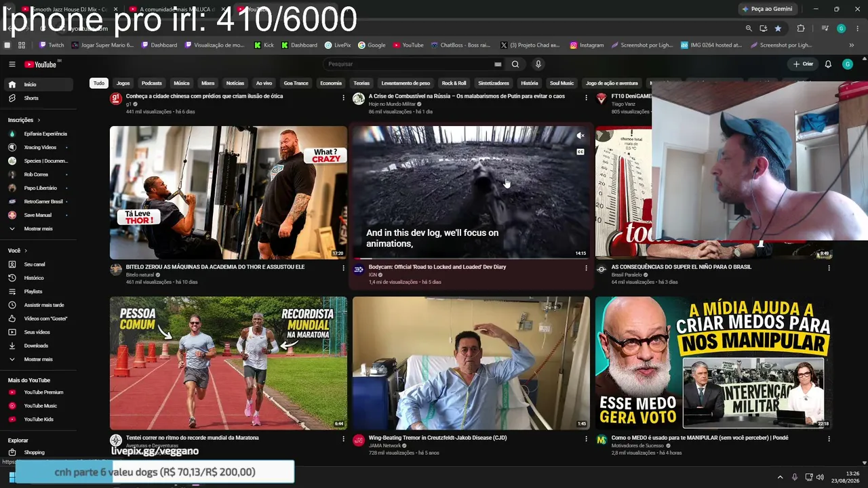
Task: Play the Thor gym thumbnail video
Action: (x=229, y=192)
